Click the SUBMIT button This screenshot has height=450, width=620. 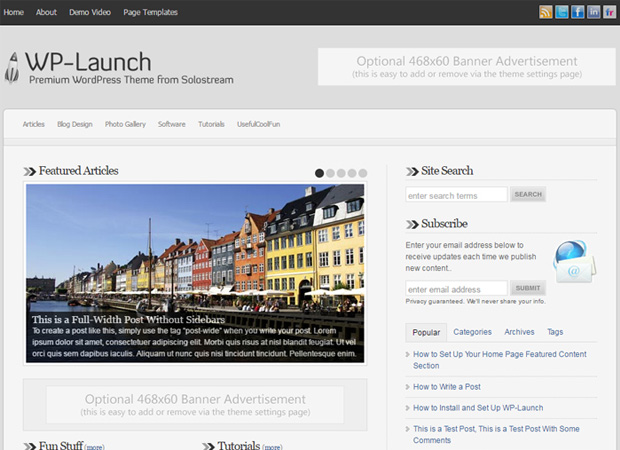coord(528,288)
